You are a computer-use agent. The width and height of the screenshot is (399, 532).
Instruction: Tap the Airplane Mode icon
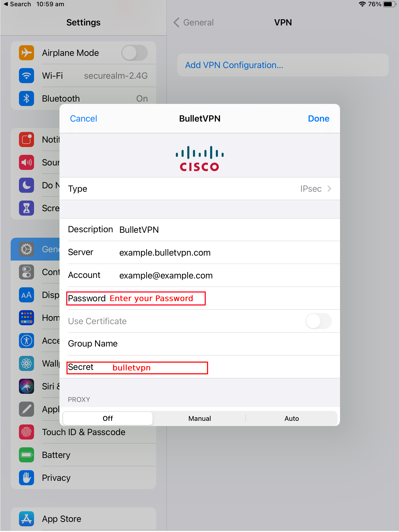click(26, 53)
